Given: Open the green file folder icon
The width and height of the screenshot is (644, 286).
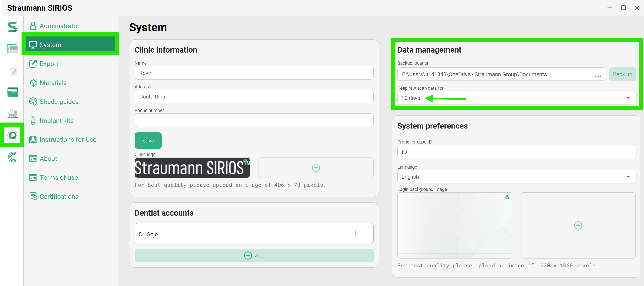Looking at the screenshot, I should (12, 92).
